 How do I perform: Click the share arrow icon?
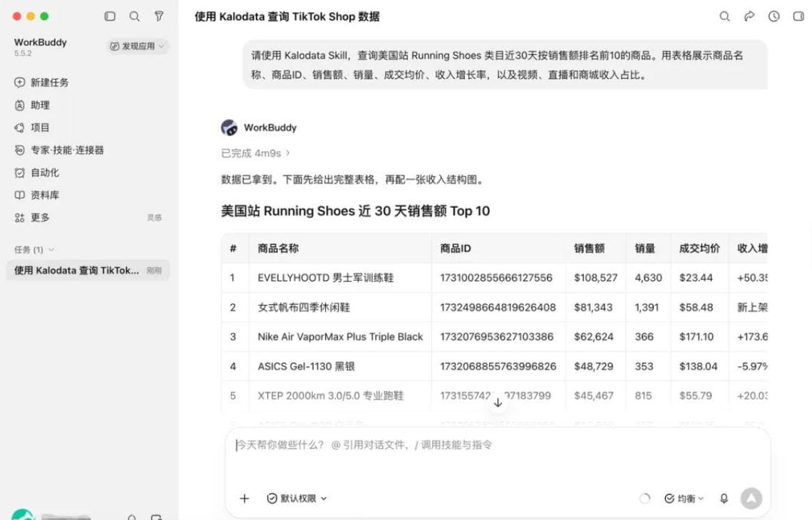pyautogui.click(x=749, y=16)
